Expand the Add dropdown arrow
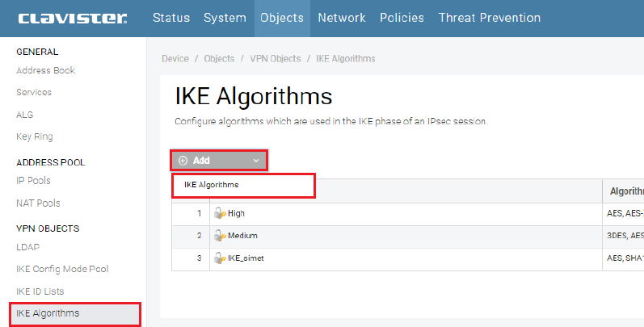644x327 pixels. click(x=256, y=161)
